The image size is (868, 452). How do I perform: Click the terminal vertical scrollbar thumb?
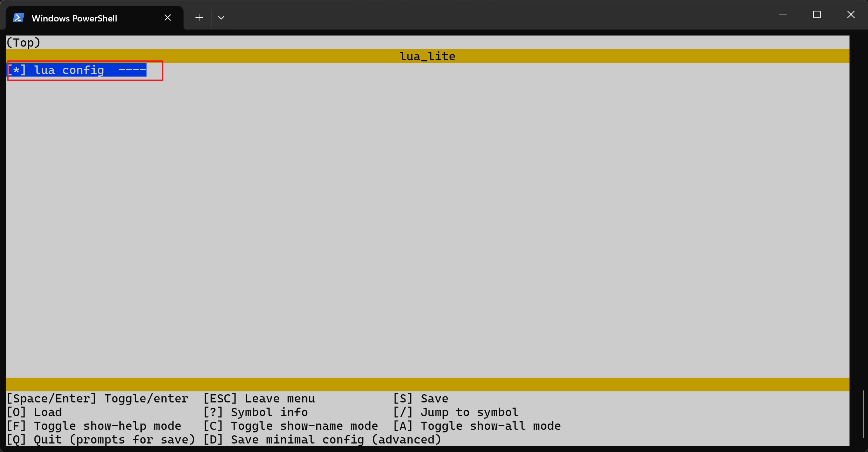click(x=863, y=414)
